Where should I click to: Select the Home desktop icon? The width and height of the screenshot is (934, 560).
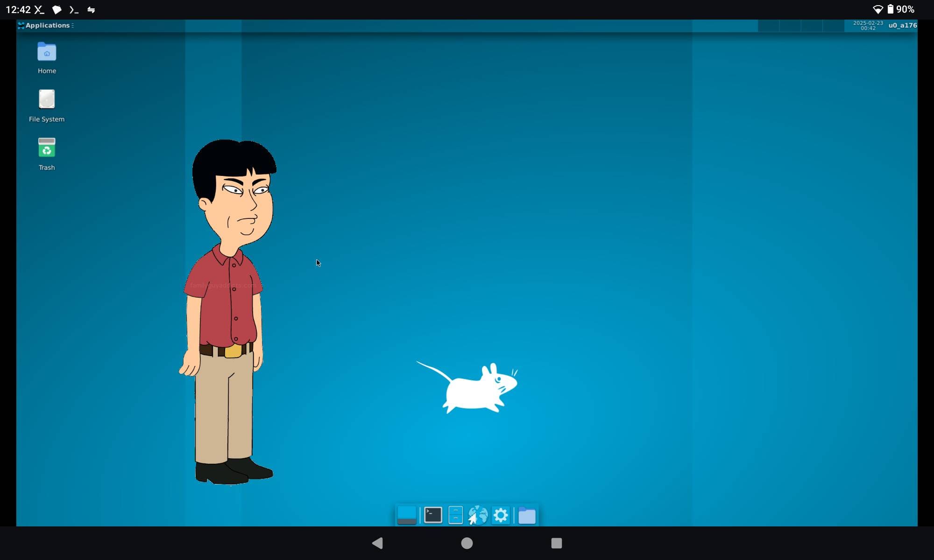47,58
